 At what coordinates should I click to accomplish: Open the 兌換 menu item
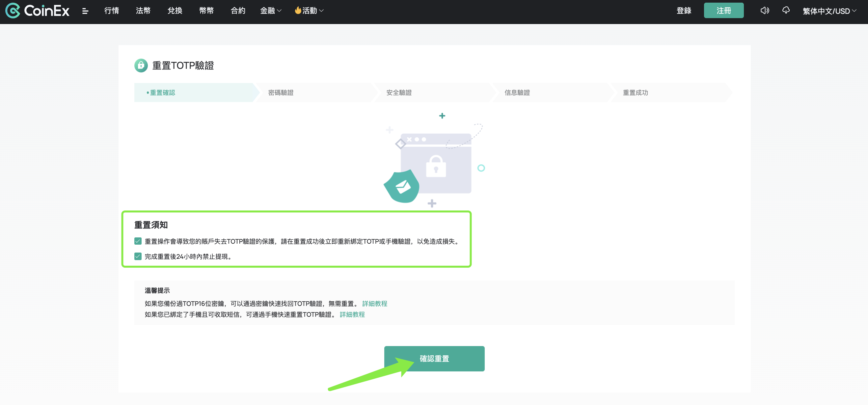(x=175, y=11)
